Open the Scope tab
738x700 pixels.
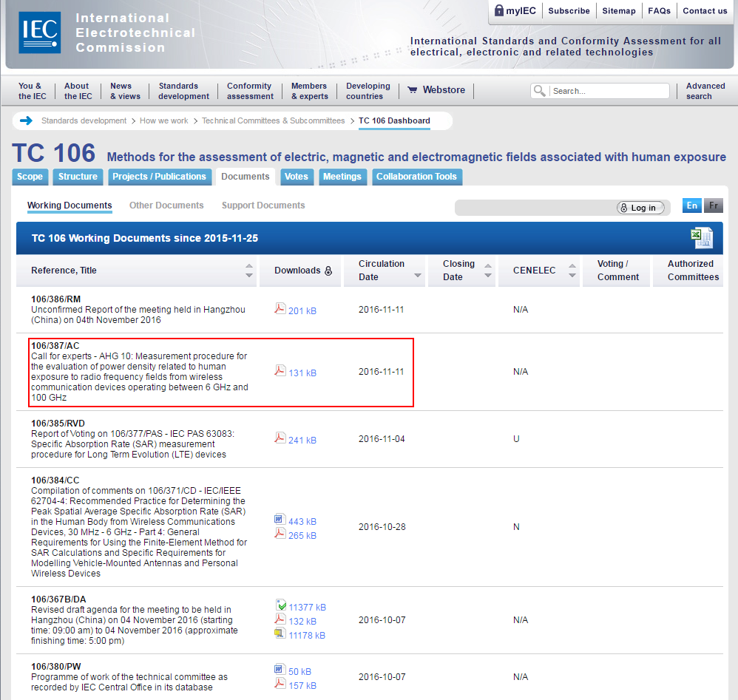(30, 177)
